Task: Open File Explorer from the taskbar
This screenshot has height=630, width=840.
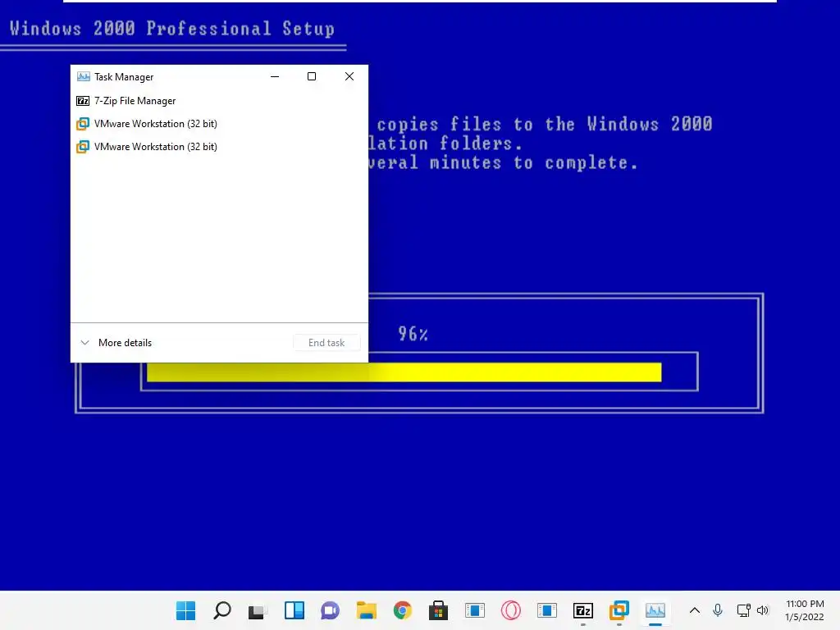Action: coord(367,610)
